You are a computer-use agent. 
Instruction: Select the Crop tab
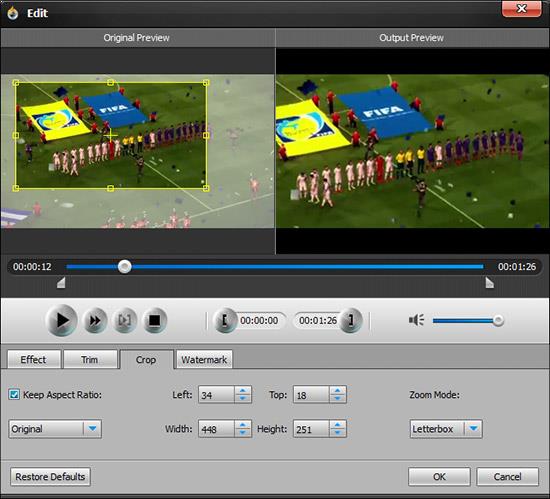point(146,359)
